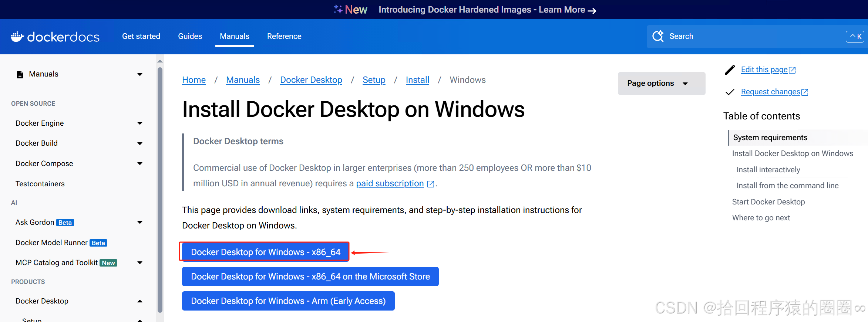This screenshot has height=322, width=868.
Task: Click the Beta badge next to Ask Gordon
Action: [x=65, y=223]
